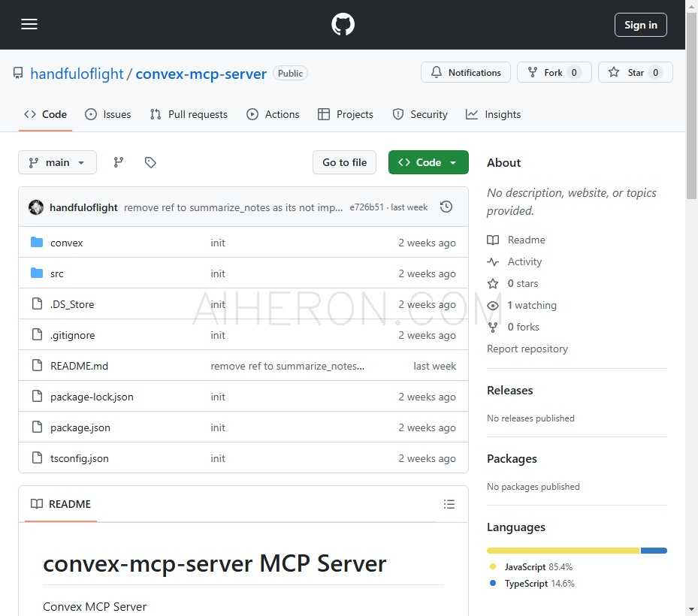This screenshot has height=616, width=698.
Task: Open the README.md file
Action: (x=79, y=366)
